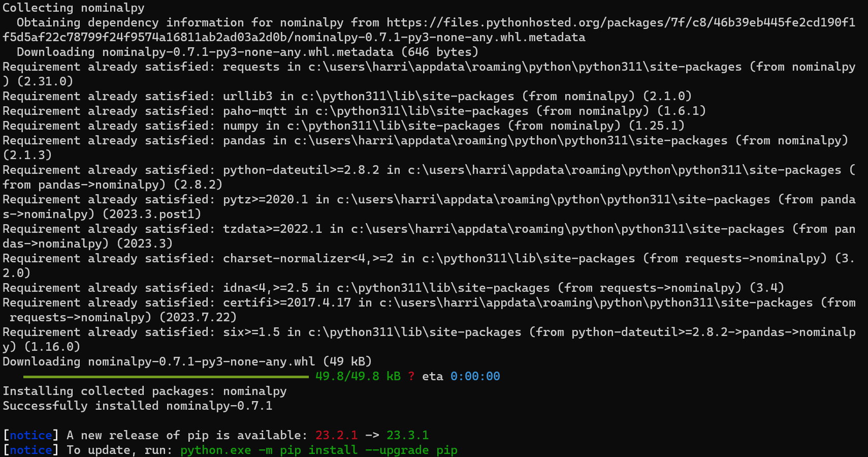Click the numpy requirement line
868x457 pixels.
pos(344,126)
